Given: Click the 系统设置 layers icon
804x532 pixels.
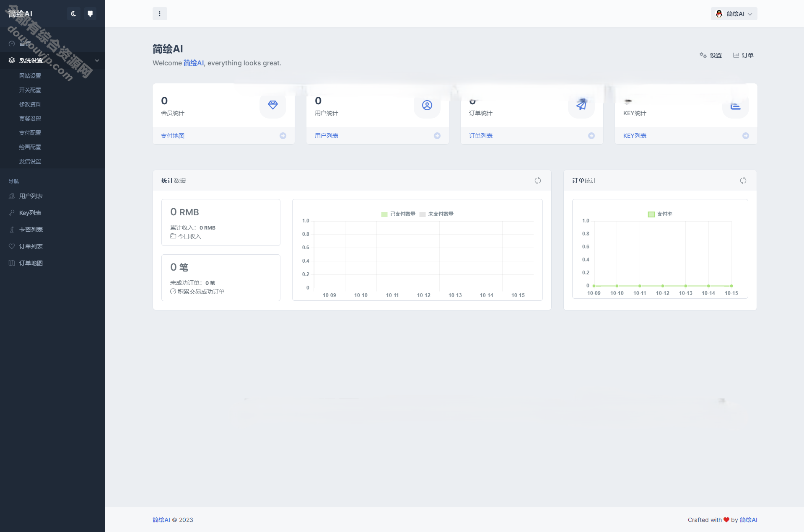Looking at the screenshot, I should pyautogui.click(x=12, y=60).
